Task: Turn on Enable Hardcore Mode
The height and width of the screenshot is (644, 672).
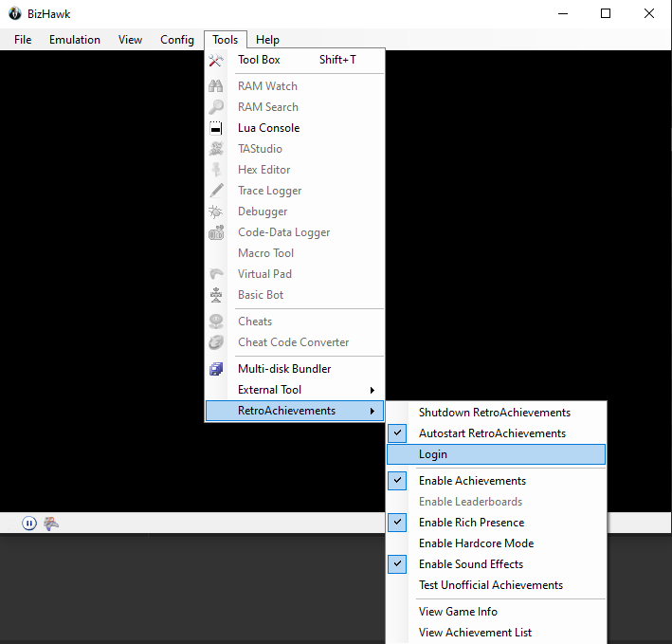Action: coord(497,543)
